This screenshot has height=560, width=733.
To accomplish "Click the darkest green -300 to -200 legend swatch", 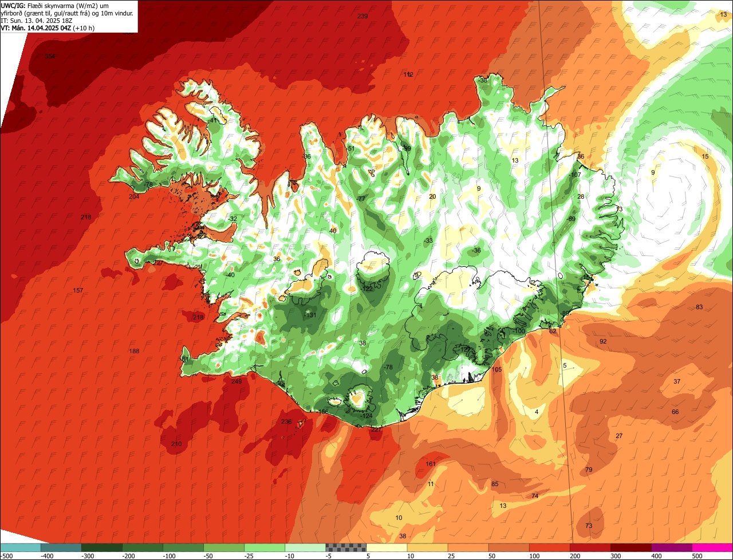I will [101, 547].
